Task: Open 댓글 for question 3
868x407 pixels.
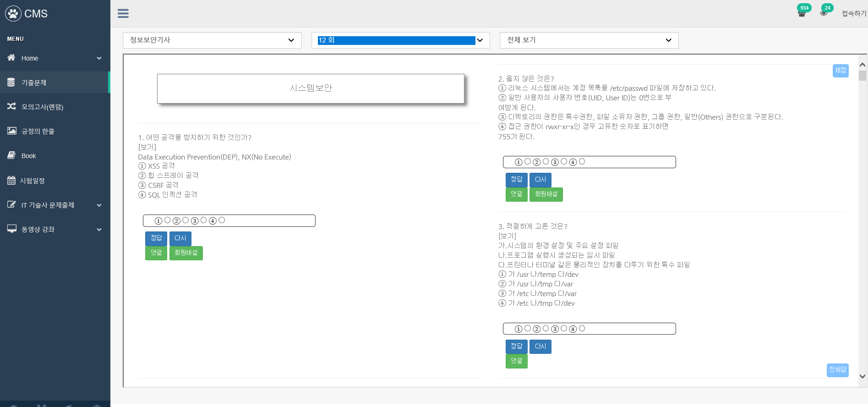Action: (x=517, y=361)
